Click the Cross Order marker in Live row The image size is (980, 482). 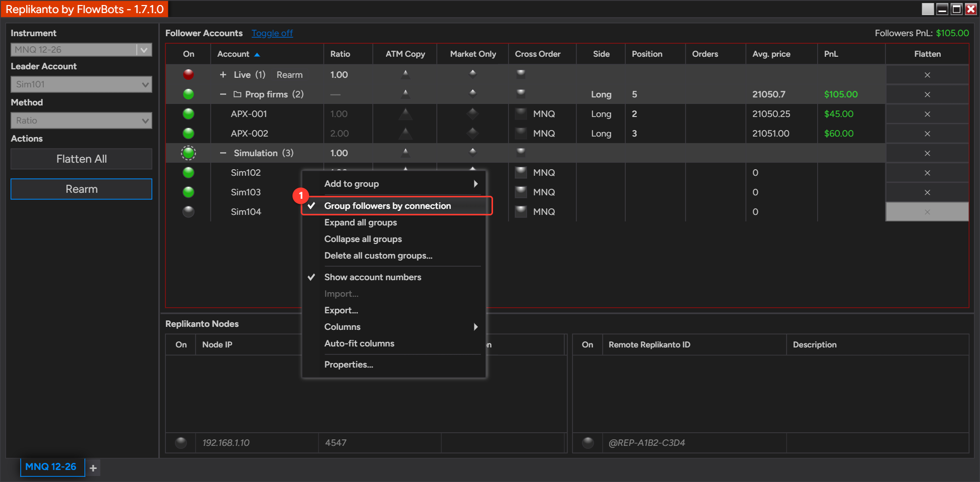521,74
